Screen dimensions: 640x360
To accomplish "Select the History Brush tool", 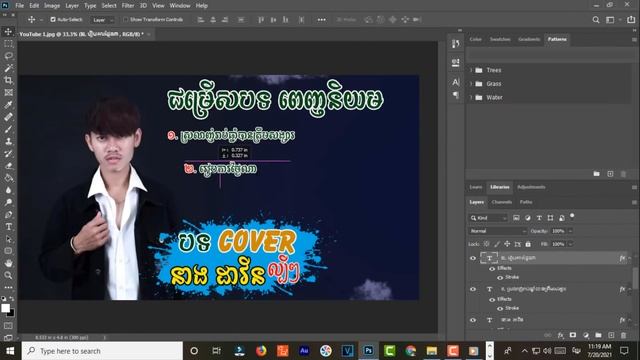I will [8, 154].
